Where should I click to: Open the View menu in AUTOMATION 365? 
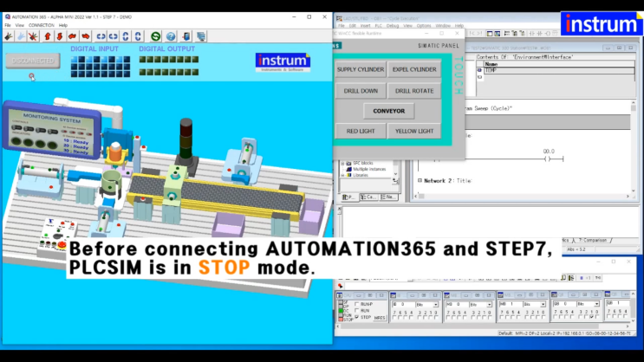coord(20,25)
